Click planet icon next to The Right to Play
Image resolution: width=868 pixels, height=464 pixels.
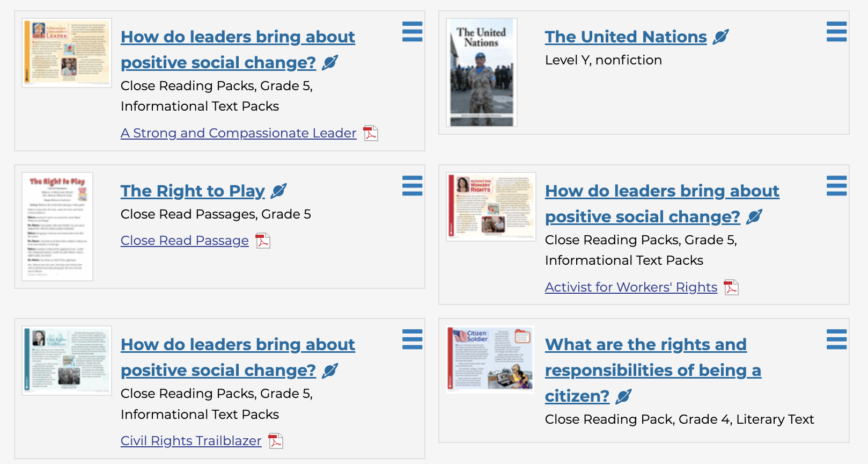(x=279, y=191)
